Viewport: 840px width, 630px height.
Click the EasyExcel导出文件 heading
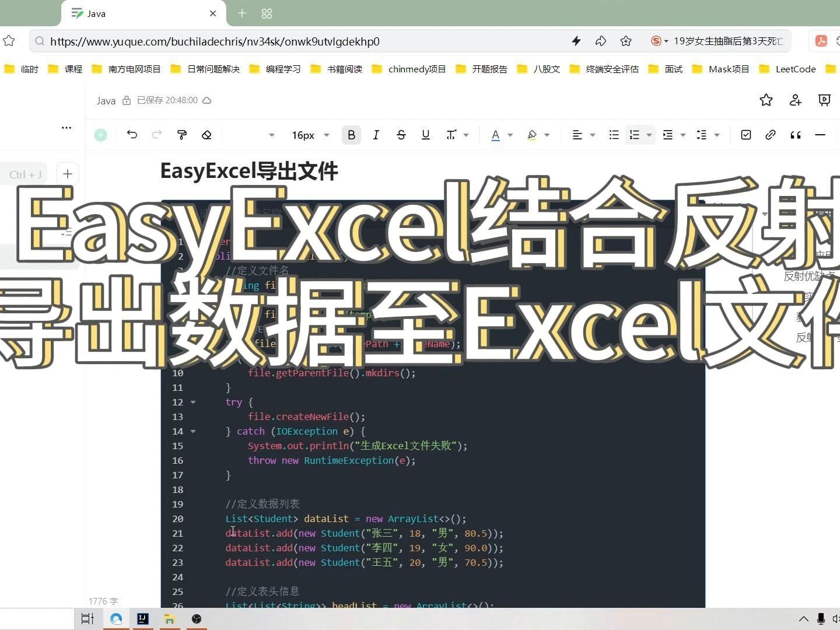pos(249,171)
